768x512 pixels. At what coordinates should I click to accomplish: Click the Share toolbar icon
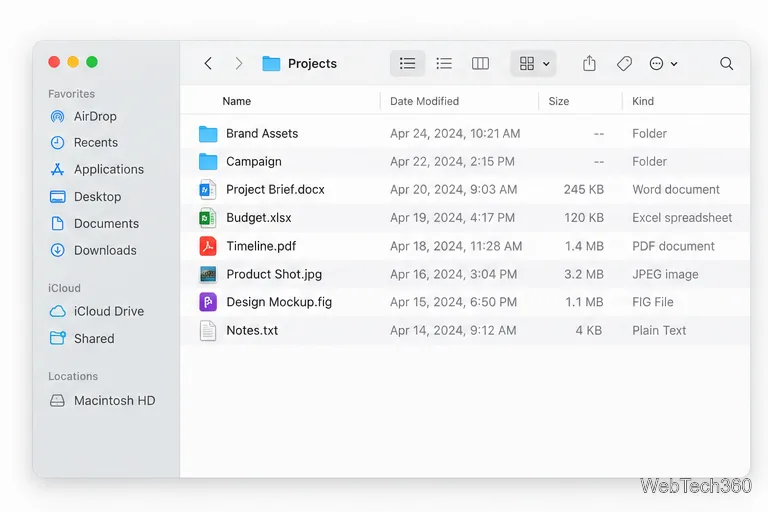tap(589, 63)
